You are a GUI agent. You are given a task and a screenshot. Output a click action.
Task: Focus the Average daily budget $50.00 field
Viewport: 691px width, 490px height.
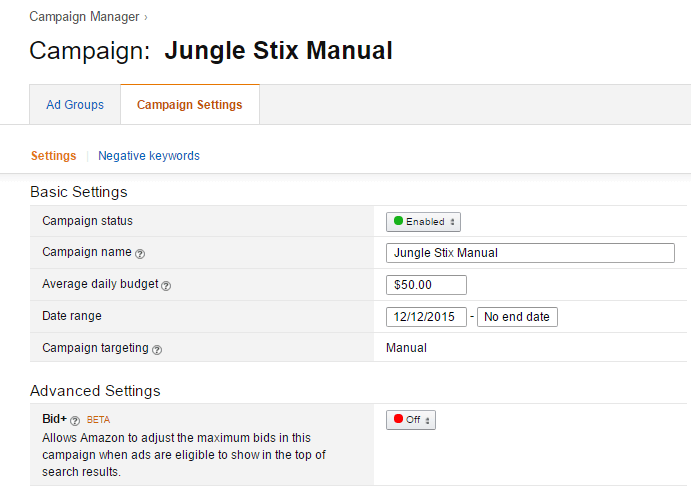point(426,285)
